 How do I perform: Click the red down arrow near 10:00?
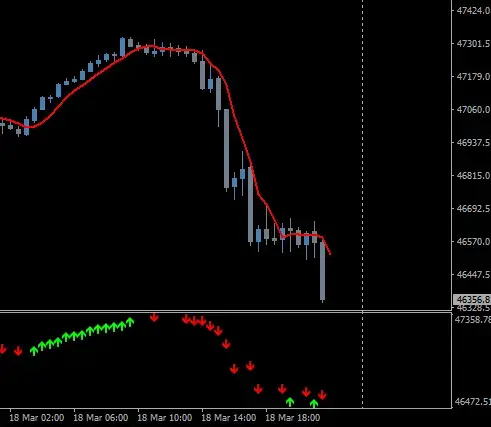[x=154, y=317]
